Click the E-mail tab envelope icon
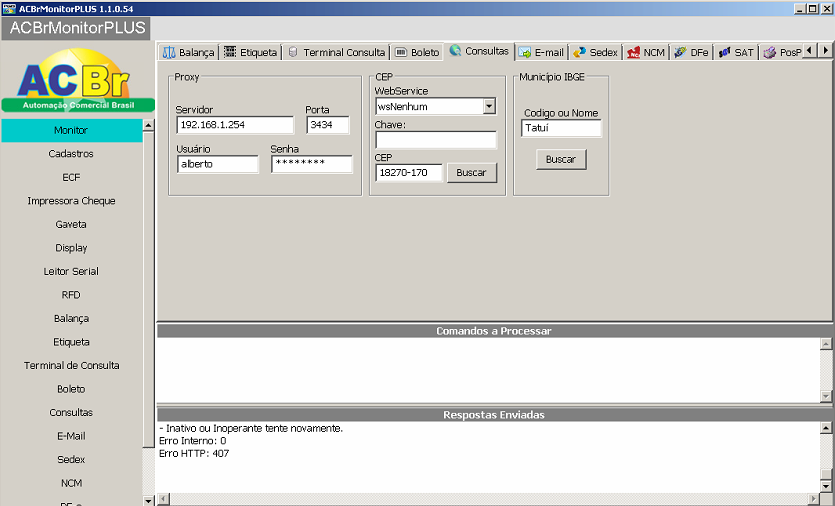 coord(525,52)
